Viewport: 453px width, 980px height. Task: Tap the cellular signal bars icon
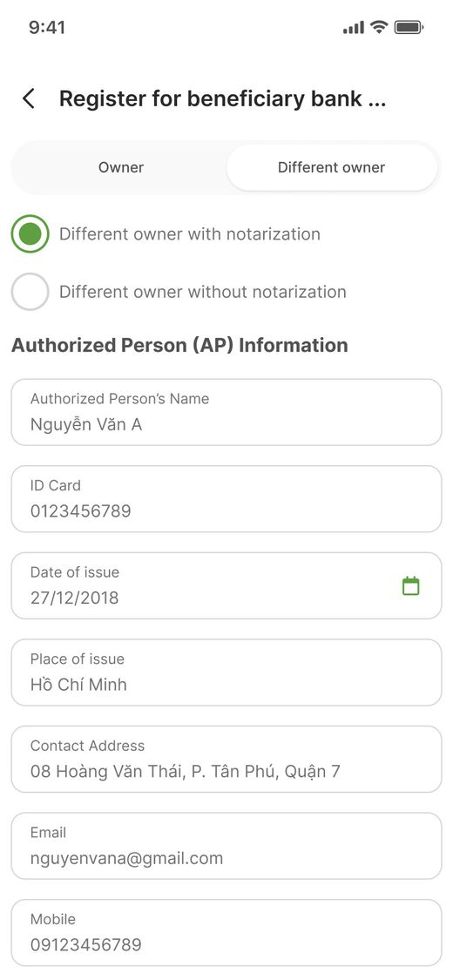pos(354,28)
